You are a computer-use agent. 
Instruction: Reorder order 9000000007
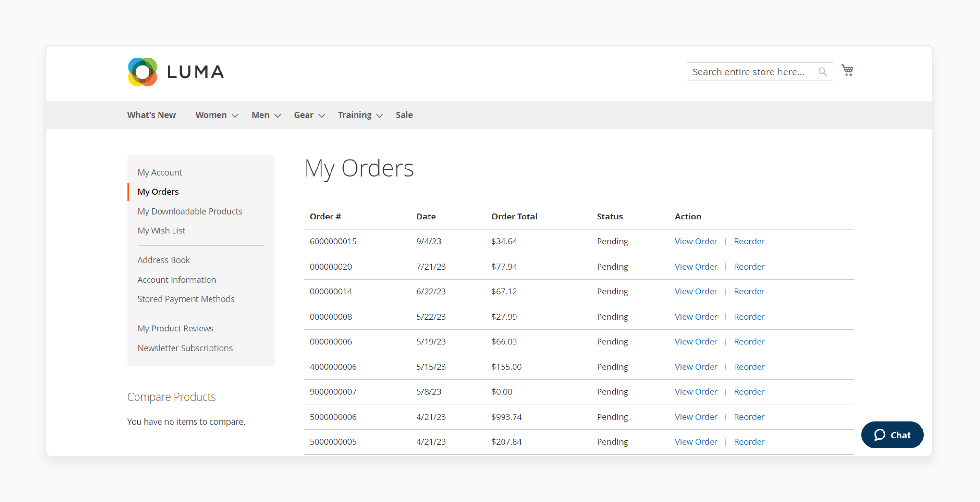pyautogui.click(x=749, y=392)
